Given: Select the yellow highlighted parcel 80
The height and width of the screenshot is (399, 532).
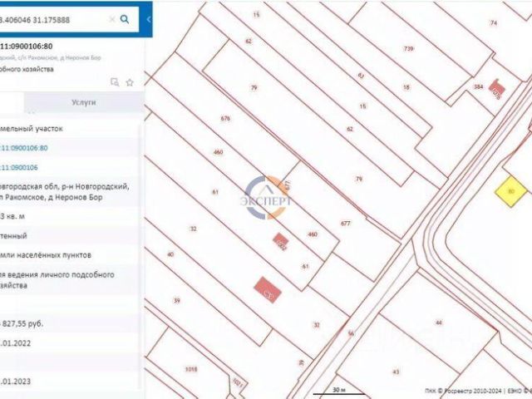Looking at the screenshot, I should [511, 191].
